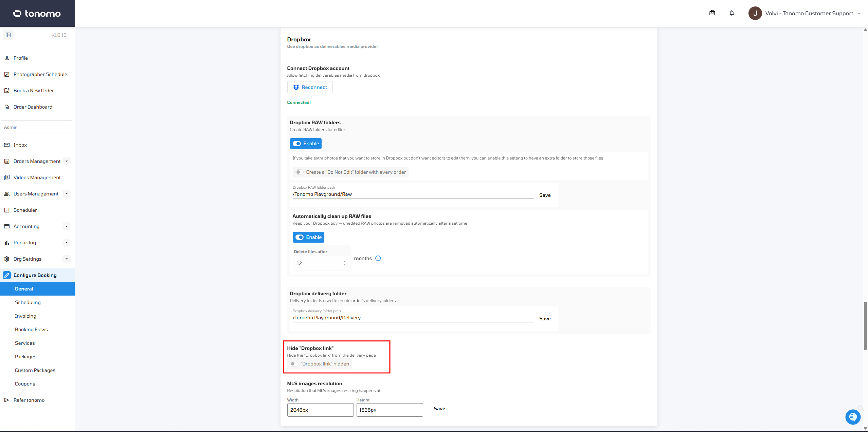Expand Org Settings submenu arrow
This screenshot has width=868, height=432.
pyautogui.click(x=67, y=259)
